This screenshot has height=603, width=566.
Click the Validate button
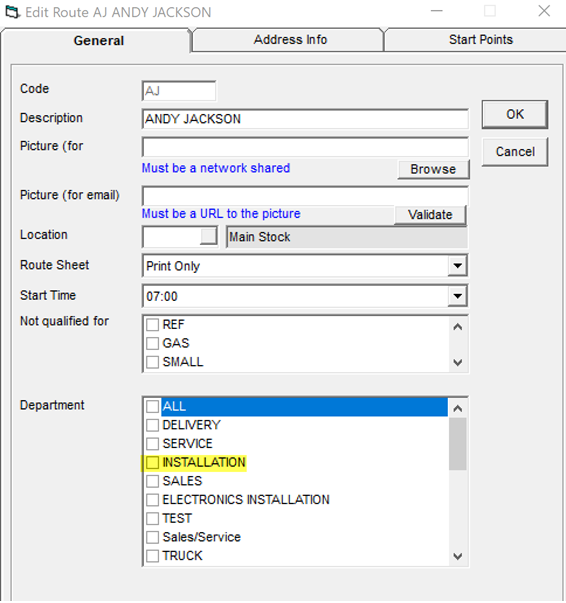click(x=430, y=215)
